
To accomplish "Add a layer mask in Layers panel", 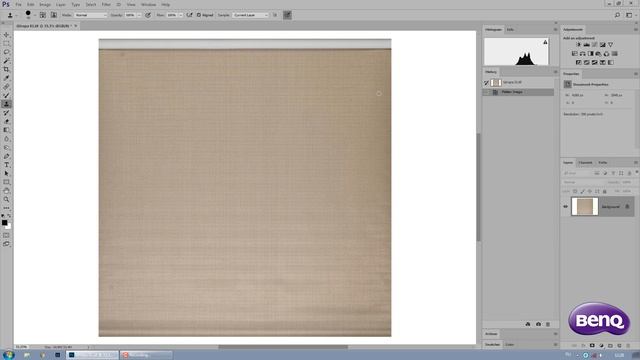I will (592, 346).
